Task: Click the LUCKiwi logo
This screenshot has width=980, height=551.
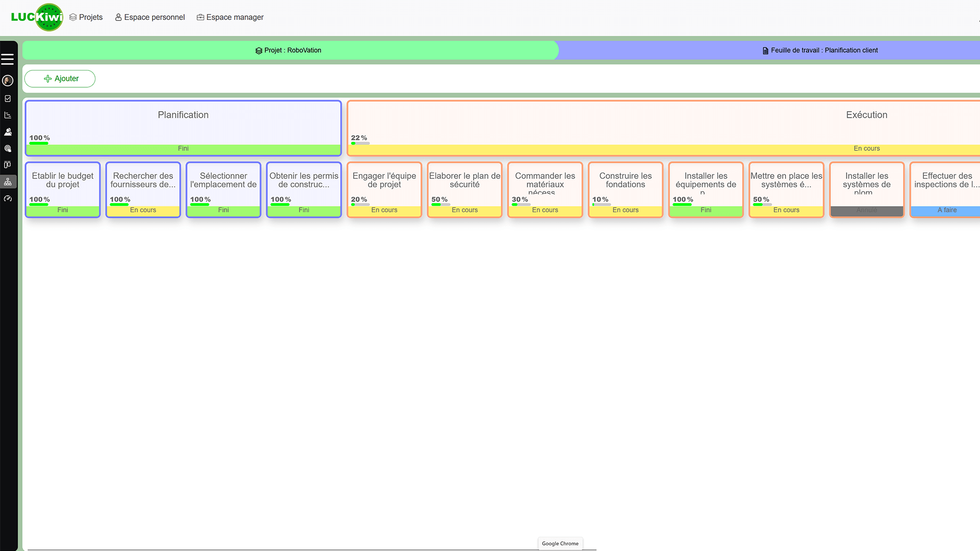Action: 37,17
